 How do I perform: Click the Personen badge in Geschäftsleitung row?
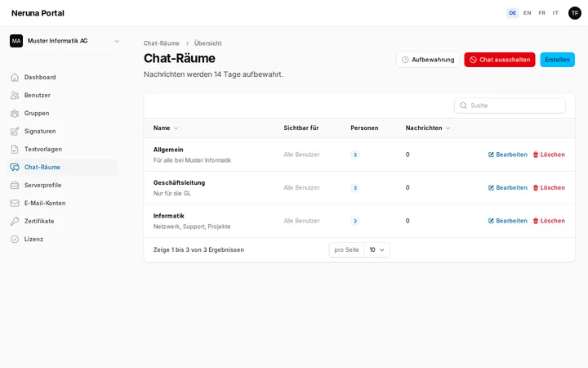click(354, 188)
